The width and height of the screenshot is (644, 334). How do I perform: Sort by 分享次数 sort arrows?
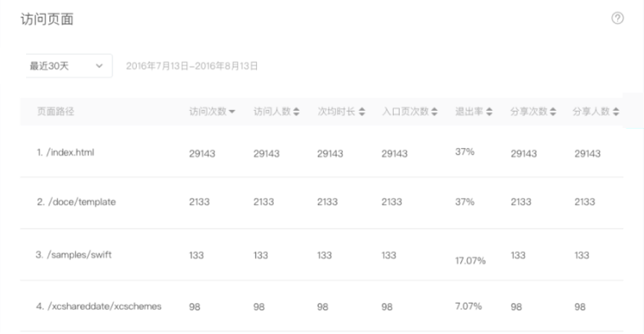tap(553, 112)
